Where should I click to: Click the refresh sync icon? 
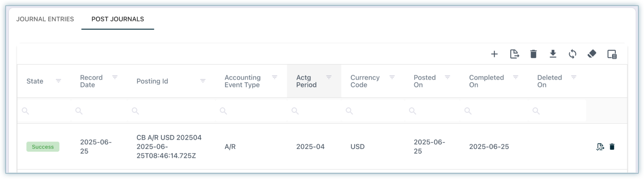(x=572, y=54)
